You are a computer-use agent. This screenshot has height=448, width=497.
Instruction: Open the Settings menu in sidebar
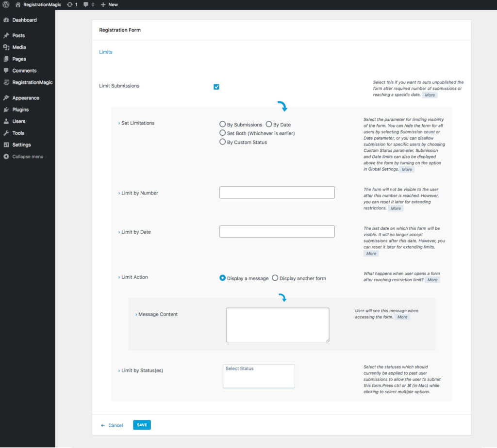(21, 144)
